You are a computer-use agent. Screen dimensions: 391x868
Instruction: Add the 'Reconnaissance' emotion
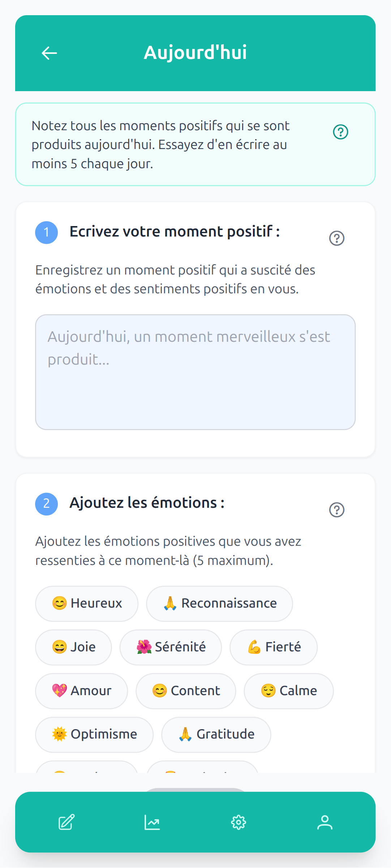click(x=219, y=603)
